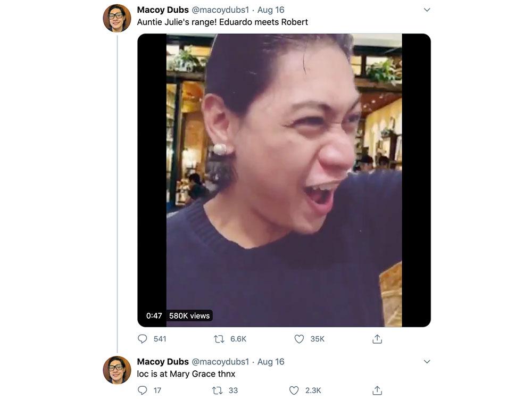
Task: Open the Macoy Dubs avatar on first tweet
Action: [117, 18]
